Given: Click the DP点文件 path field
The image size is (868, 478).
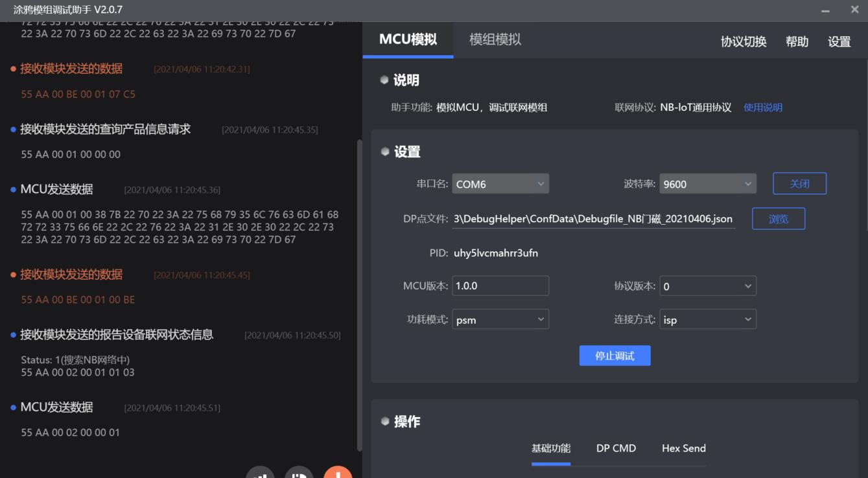Looking at the screenshot, I should pos(593,219).
